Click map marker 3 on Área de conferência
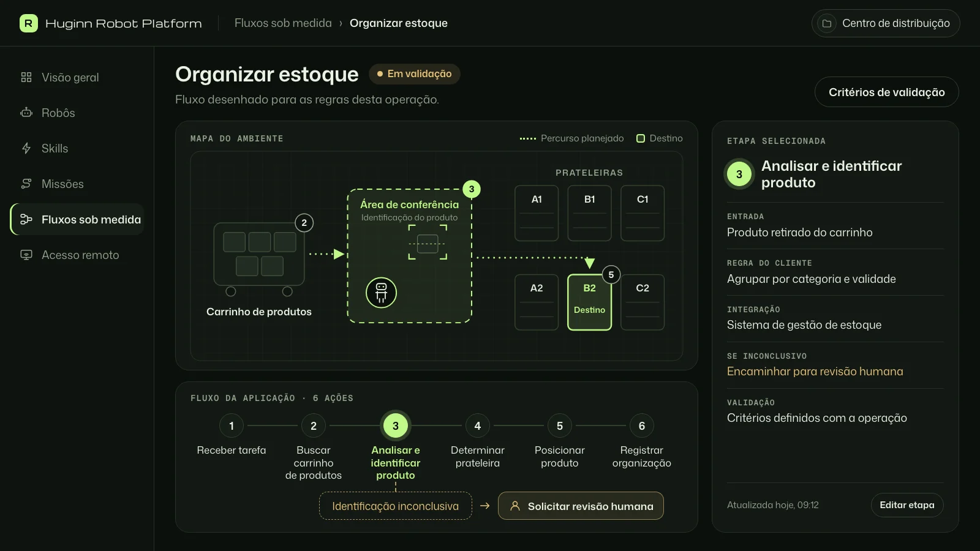The image size is (980, 551). point(471,189)
